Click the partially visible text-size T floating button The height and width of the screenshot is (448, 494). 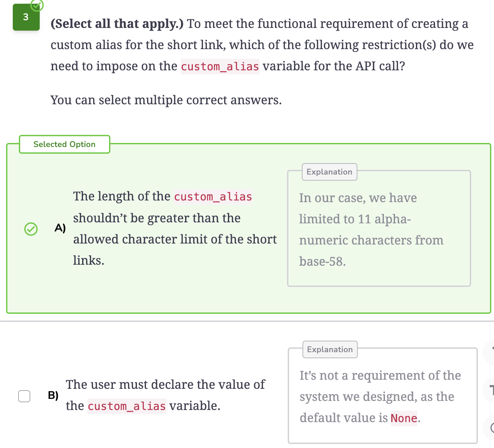[x=489, y=390]
